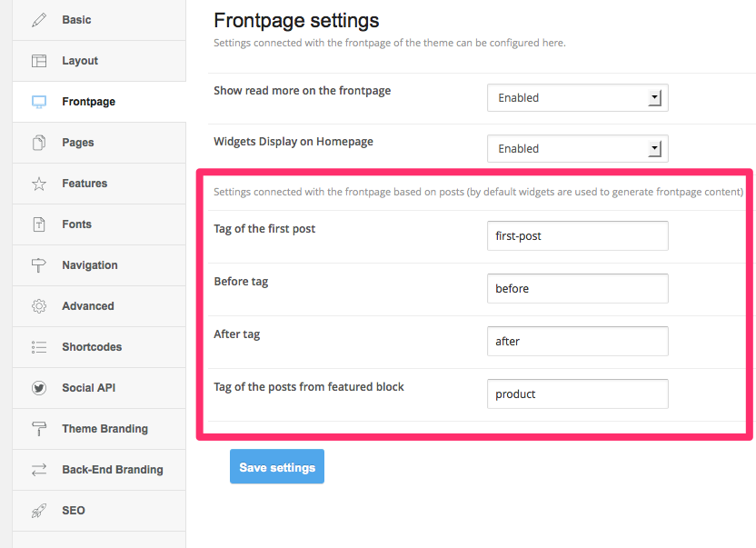Open the Shortcodes settings tab
The image size is (756, 548).
[x=92, y=347]
